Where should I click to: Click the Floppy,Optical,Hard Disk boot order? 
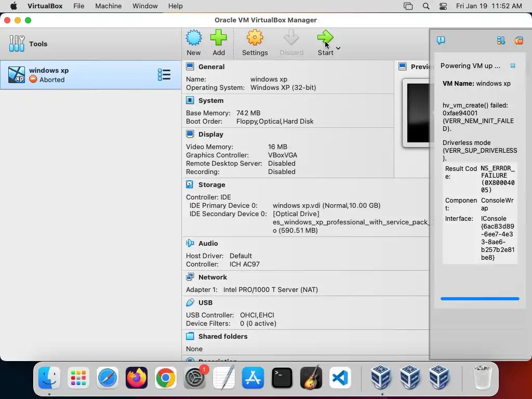coord(275,122)
